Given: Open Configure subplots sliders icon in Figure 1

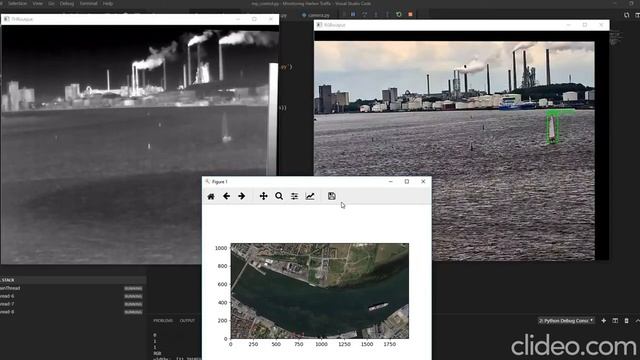Looking at the screenshot, I should [x=294, y=196].
